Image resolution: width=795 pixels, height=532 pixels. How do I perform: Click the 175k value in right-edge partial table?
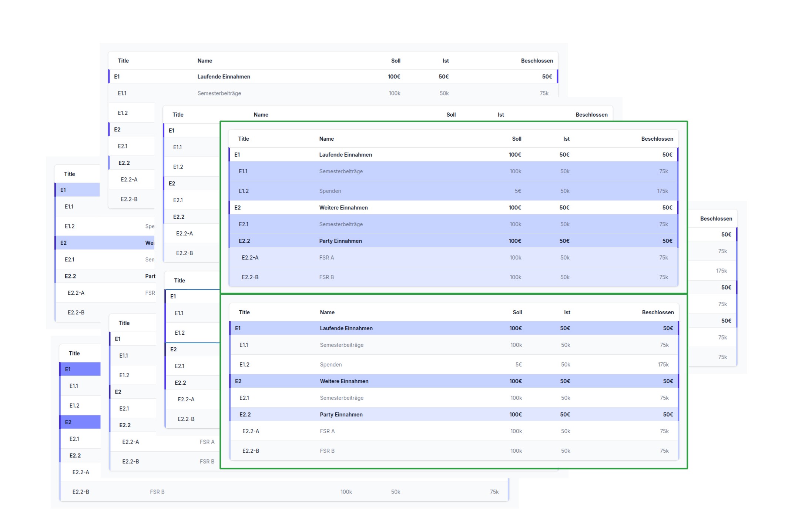721,271
